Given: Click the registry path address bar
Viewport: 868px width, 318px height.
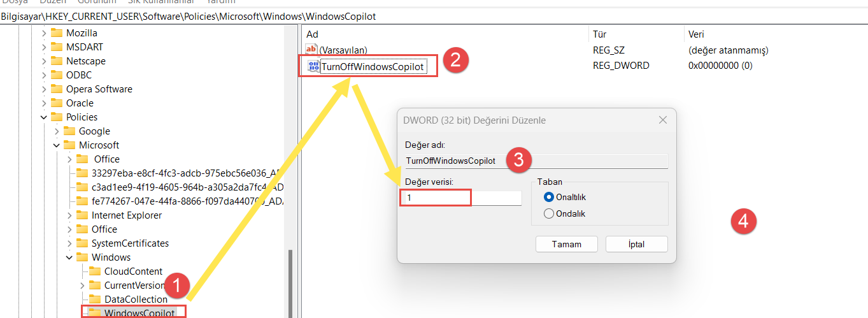Looking at the screenshot, I should (x=434, y=17).
